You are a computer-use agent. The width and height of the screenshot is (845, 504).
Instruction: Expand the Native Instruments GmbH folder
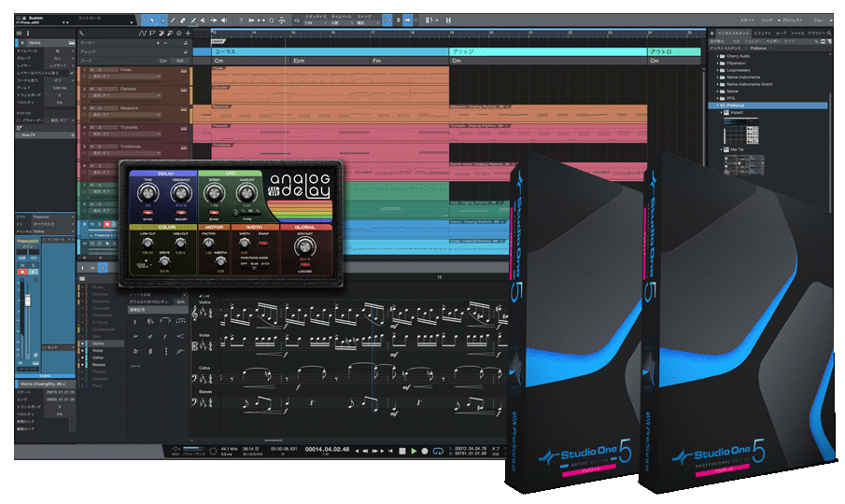tap(718, 85)
